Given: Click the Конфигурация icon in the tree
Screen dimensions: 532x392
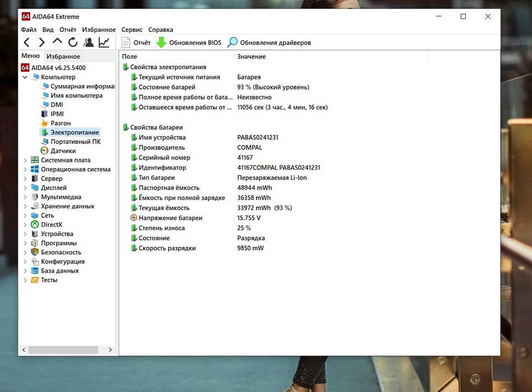Looking at the screenshot, I should tap(35, 262).
